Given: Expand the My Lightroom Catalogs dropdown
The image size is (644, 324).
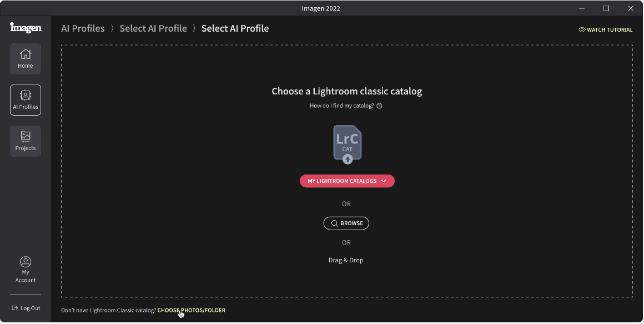Looking at the screenshot, I should pos(347,181).
